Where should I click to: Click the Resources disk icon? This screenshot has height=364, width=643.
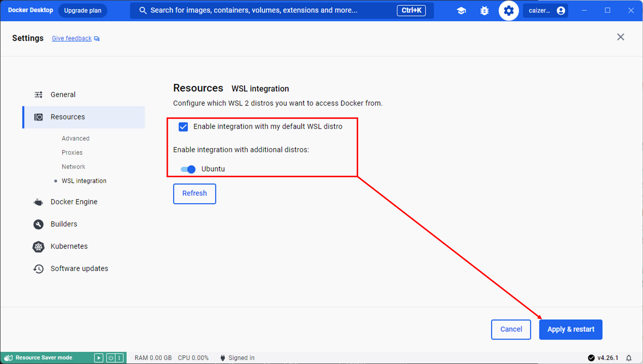(x=38, y=117)
